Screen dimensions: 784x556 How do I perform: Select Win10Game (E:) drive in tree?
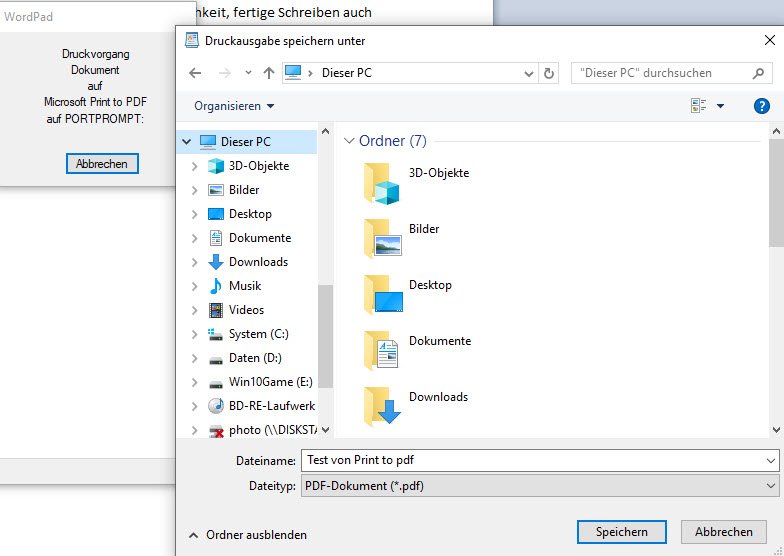point(260,382)
